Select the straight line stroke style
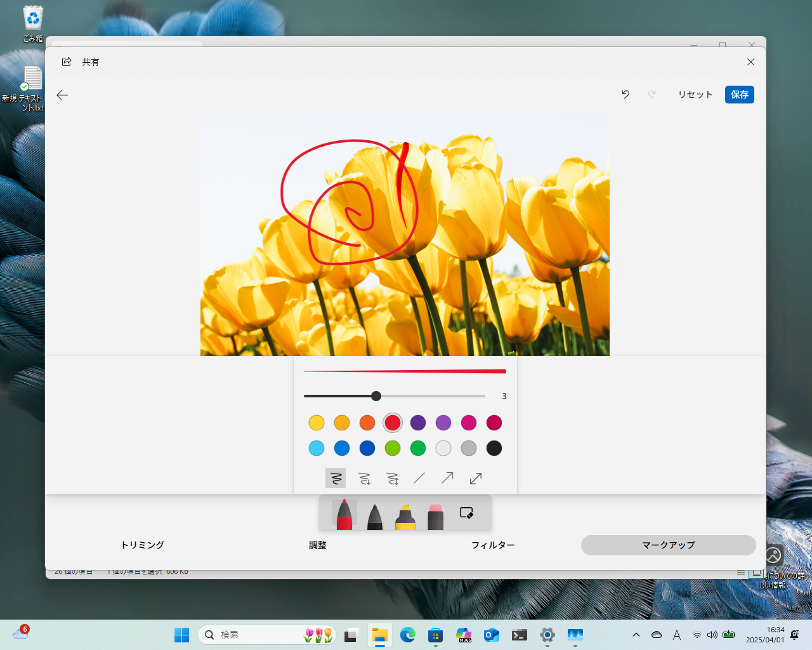 (x=419, y=478)
